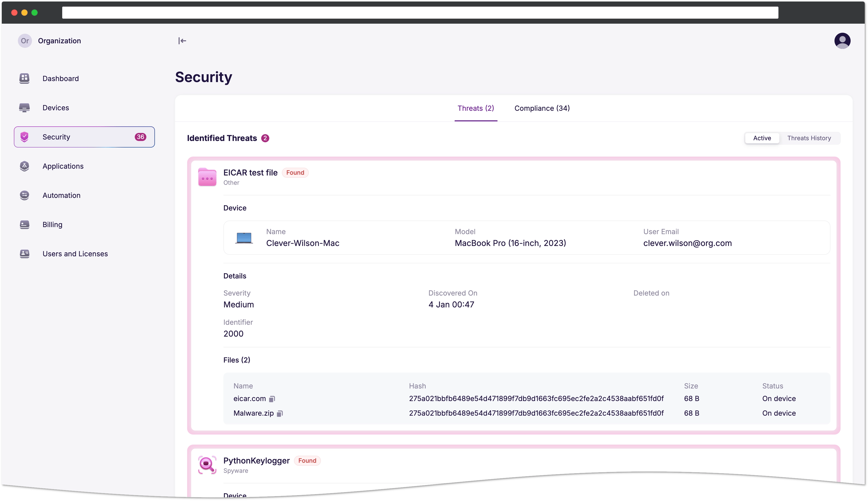Click discovered date 4 Jan 00:47

(451, 305)
